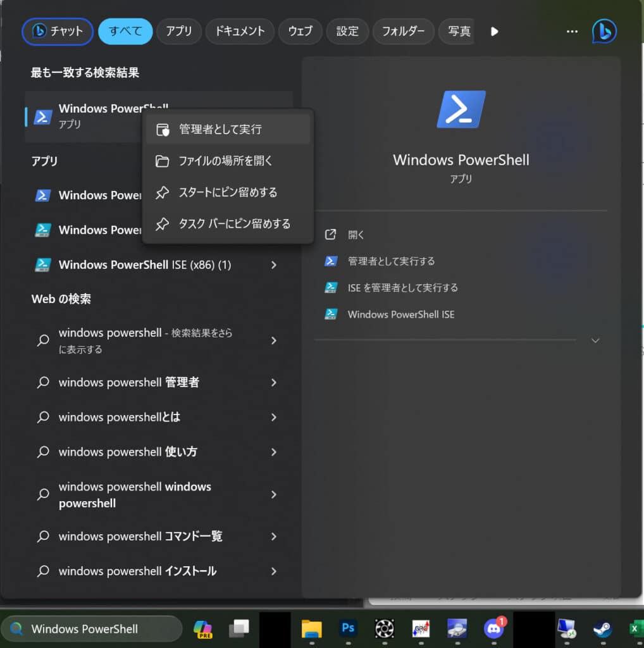The height and width of the screenshot is (648, 644).
Task: Select 管理者として実行 from context menu
Action: pos(228,129)
